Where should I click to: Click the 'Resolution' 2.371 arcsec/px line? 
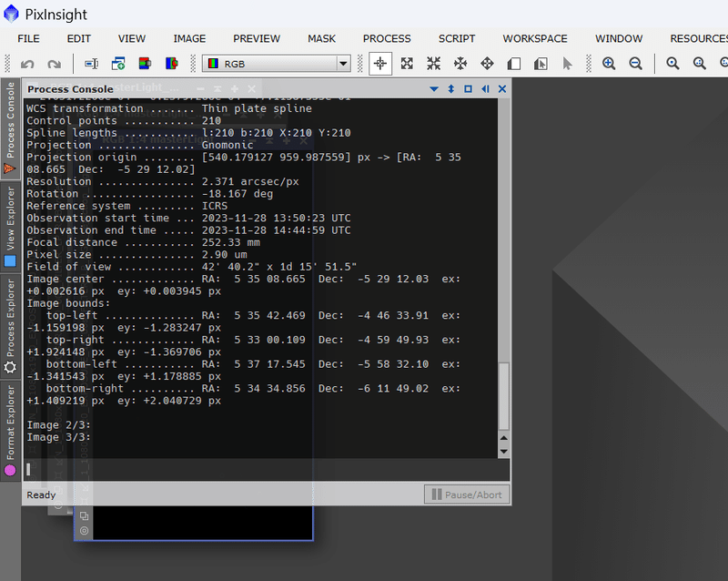click(x=163, y=182)
